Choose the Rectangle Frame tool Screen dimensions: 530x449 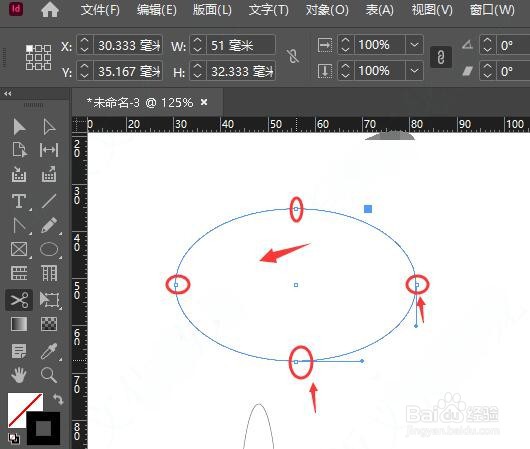tap(19, 249)
